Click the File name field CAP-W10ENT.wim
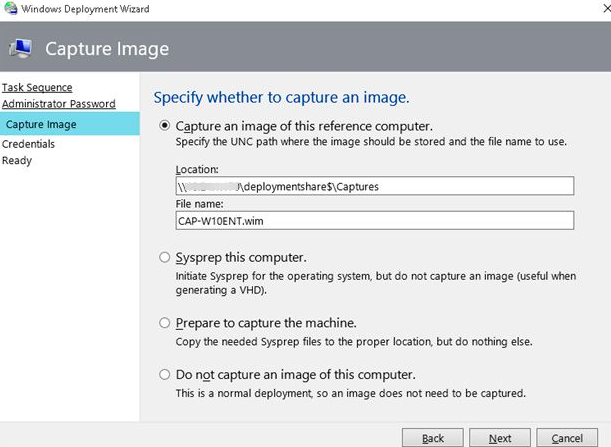Image resolution: width=611 pixels, height=447 pixels. [x=374, y=221]
